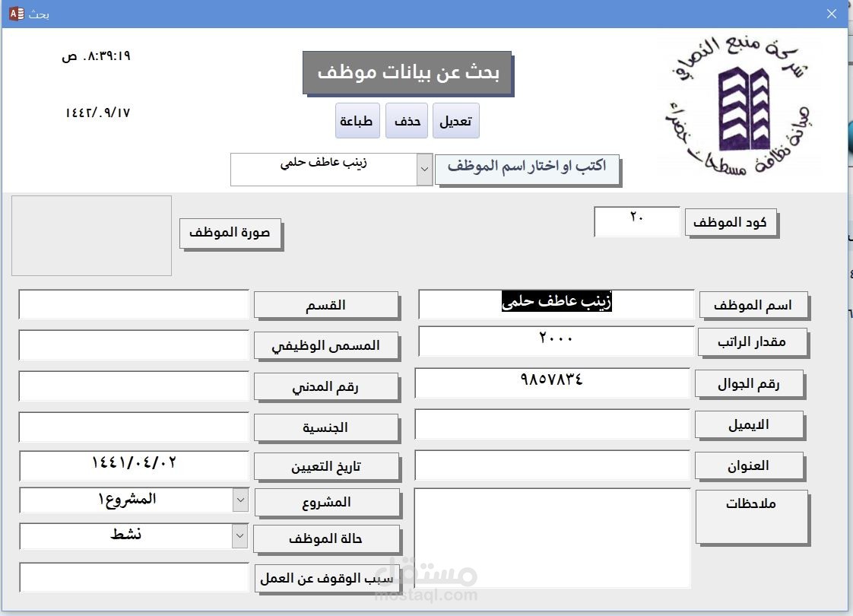
Task: Click the اسم الموظف field with highlighted name
Action: pyautogui.click(x=556, y=303)
